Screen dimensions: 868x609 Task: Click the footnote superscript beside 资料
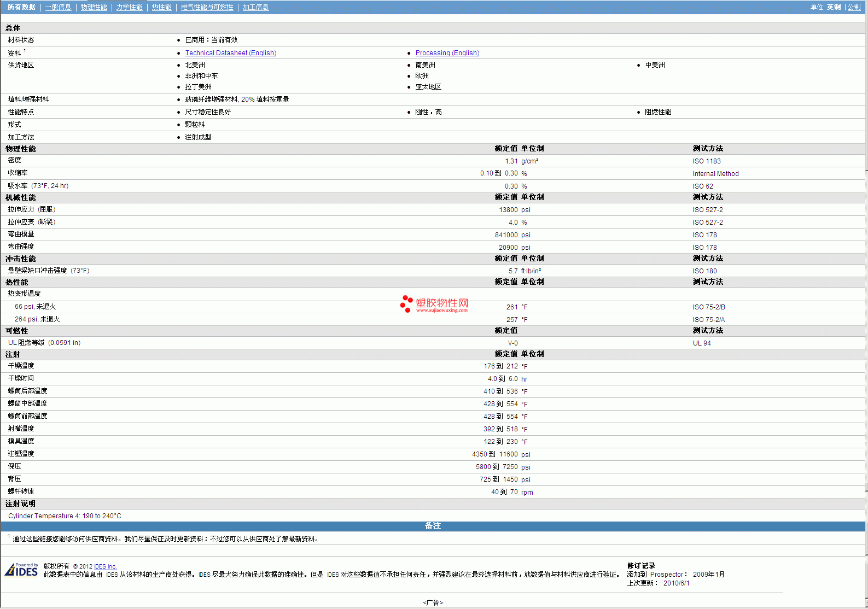point(25,51)
